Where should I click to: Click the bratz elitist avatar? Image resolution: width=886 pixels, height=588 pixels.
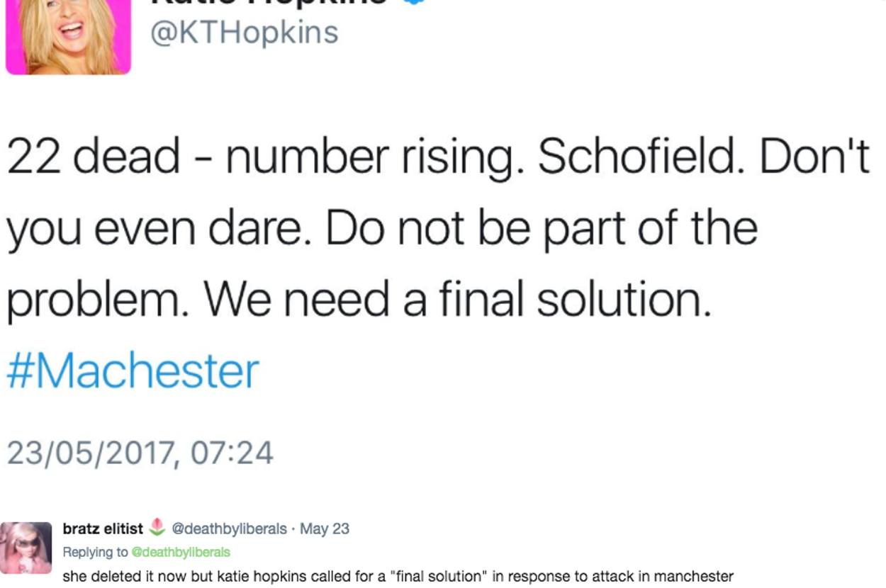pyautogui.click(x=26, y=548)
